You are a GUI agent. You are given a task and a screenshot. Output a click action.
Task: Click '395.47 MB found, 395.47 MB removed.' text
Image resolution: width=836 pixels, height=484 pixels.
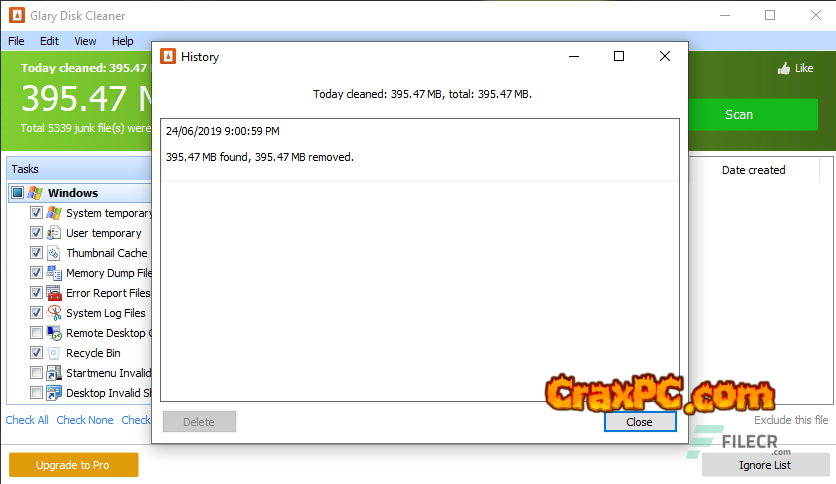pos(260,157)
